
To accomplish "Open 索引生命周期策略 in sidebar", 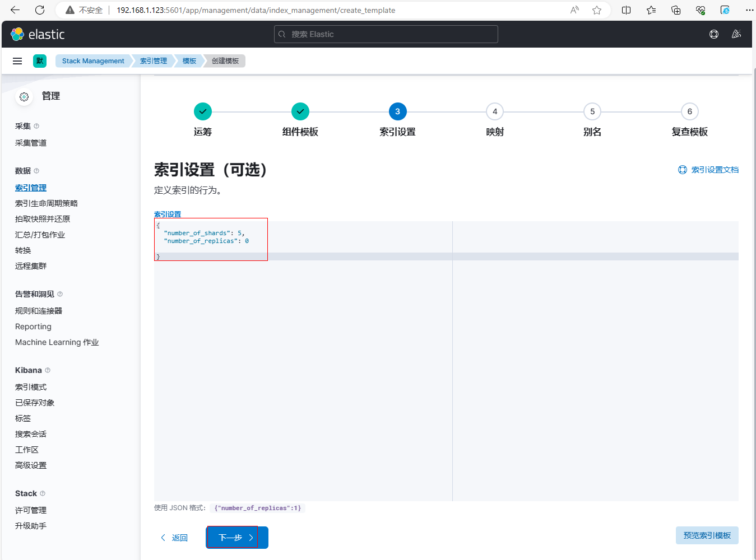I will pos(47,203).
